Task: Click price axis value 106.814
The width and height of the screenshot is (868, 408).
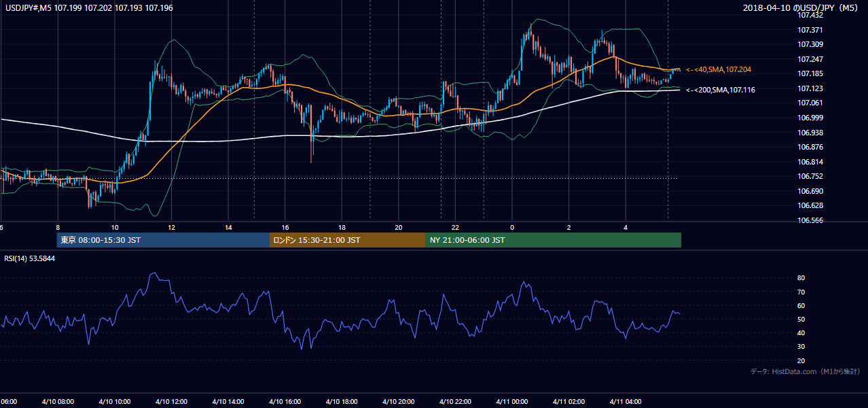Action: 810,162
